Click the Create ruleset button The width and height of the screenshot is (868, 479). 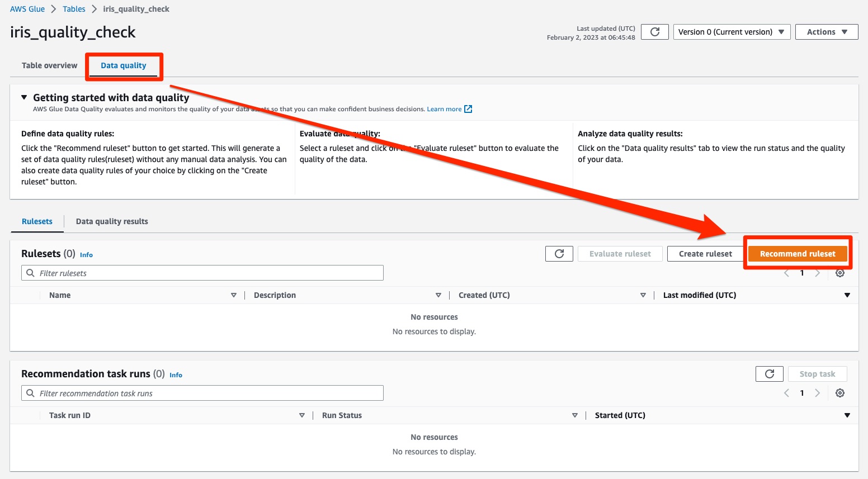coord(705,253)
